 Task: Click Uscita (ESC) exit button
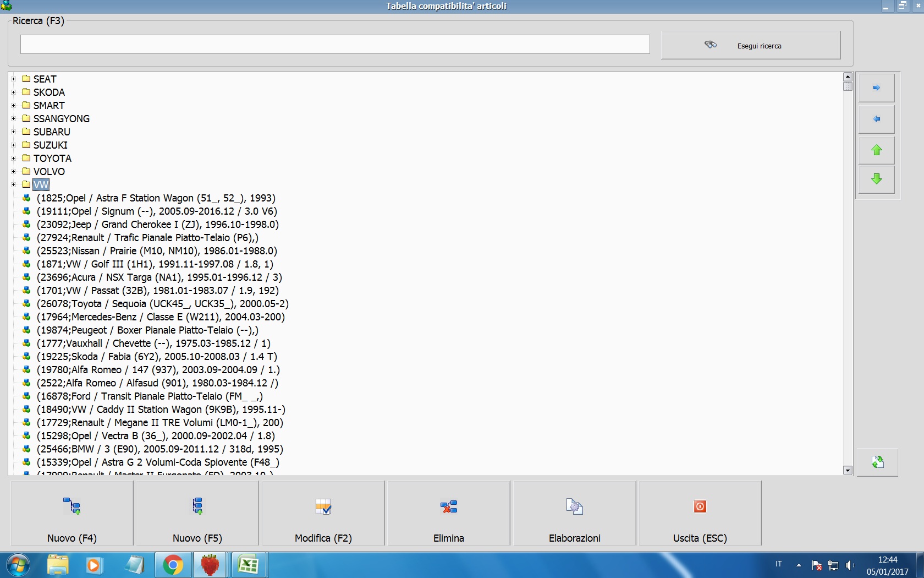(700, 513)
